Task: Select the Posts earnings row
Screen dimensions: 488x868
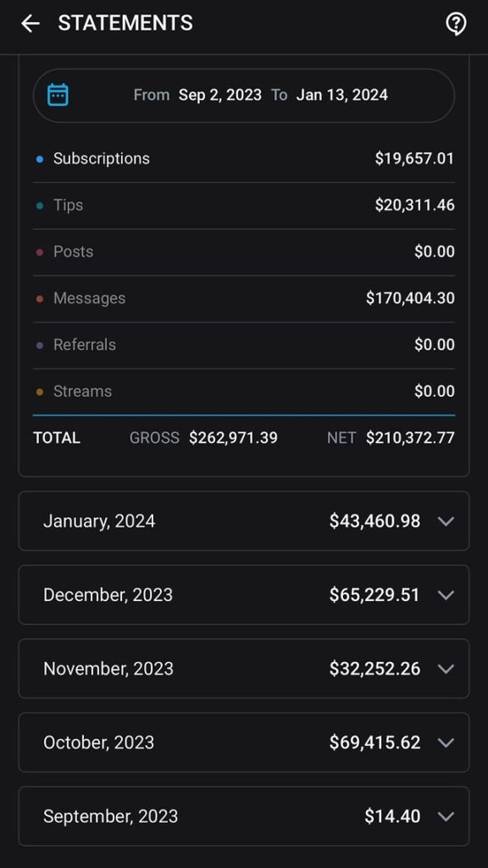Action: (244, 252)
